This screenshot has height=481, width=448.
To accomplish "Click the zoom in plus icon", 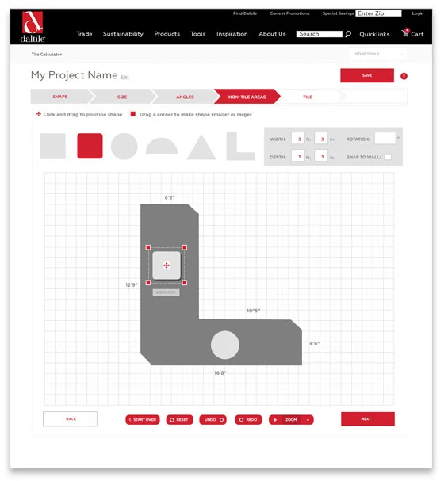I will 275,420.
